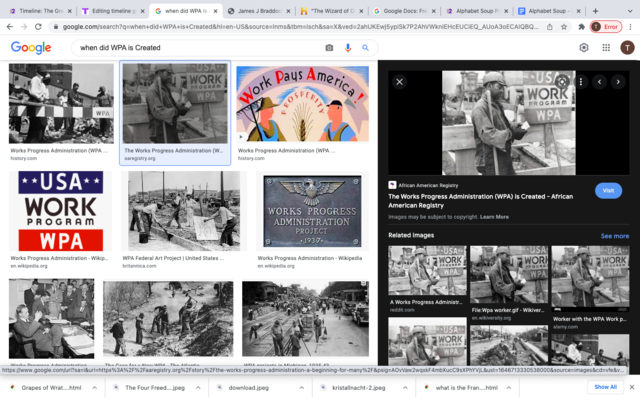This screenshot has width=640, height=400.
Task: Click See more related images
Action: 615,236
